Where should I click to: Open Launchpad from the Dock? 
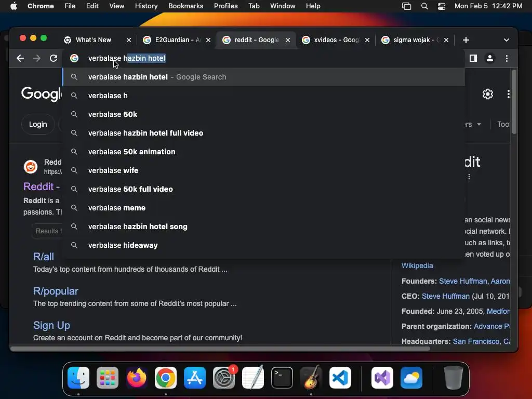108,378
